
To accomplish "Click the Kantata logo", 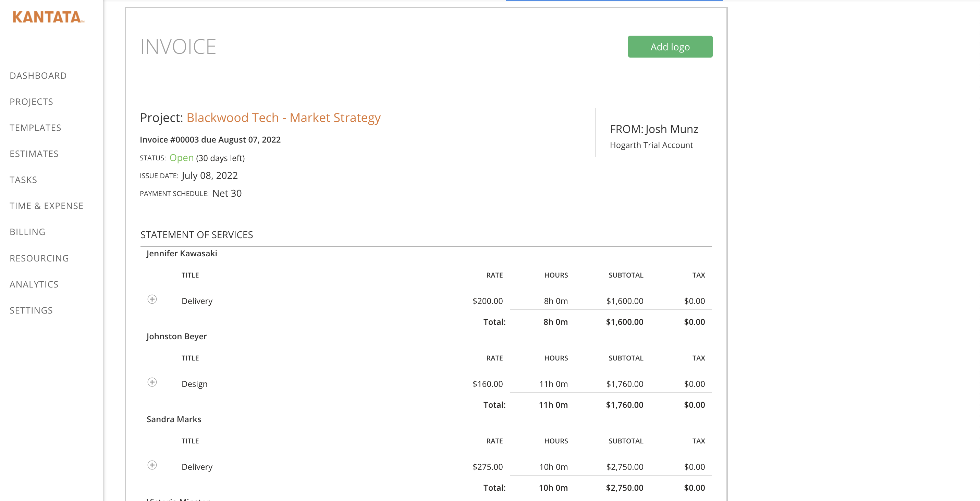I will [48, 17].
